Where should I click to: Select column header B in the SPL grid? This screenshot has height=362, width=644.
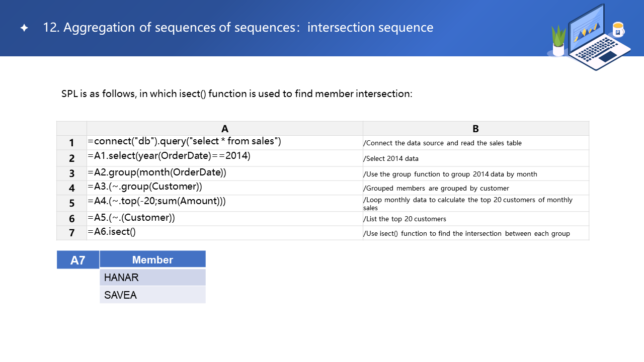pos(475,129)
